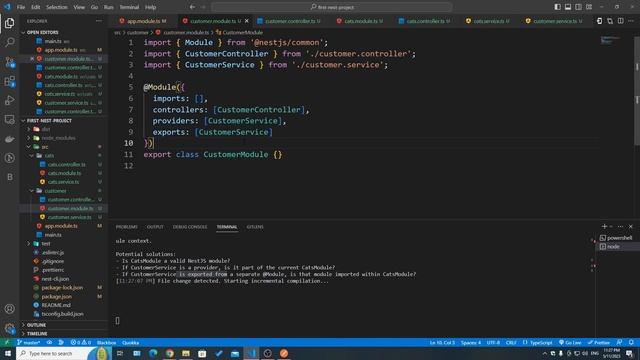Viewport: 640px width, 360px height.
Task: Open the Search view in activity bar
Action: (9, 42)
